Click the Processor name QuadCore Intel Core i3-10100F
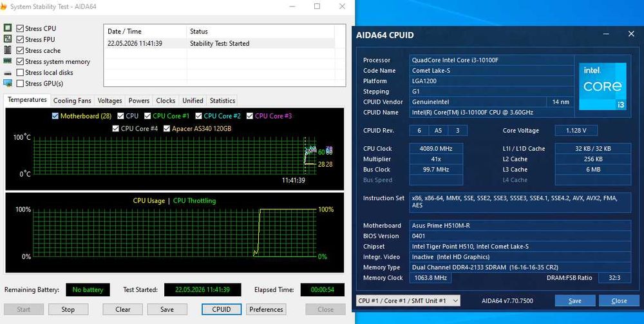 (491, 60)
